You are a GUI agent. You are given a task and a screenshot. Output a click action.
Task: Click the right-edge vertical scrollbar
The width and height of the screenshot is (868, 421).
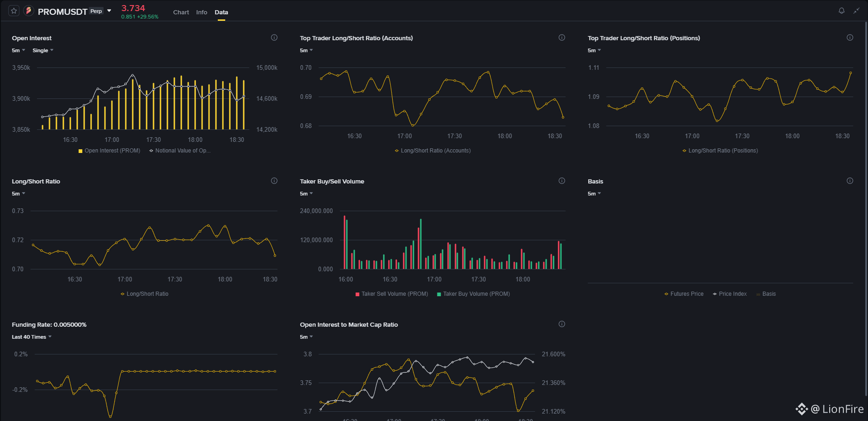[x=866, y=208]
